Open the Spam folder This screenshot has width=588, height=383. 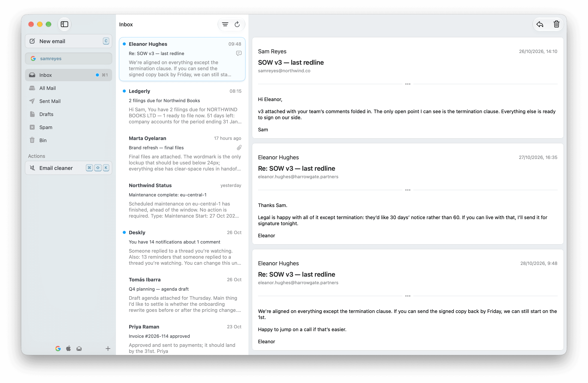pyautogui.click(x=68, y=127)
